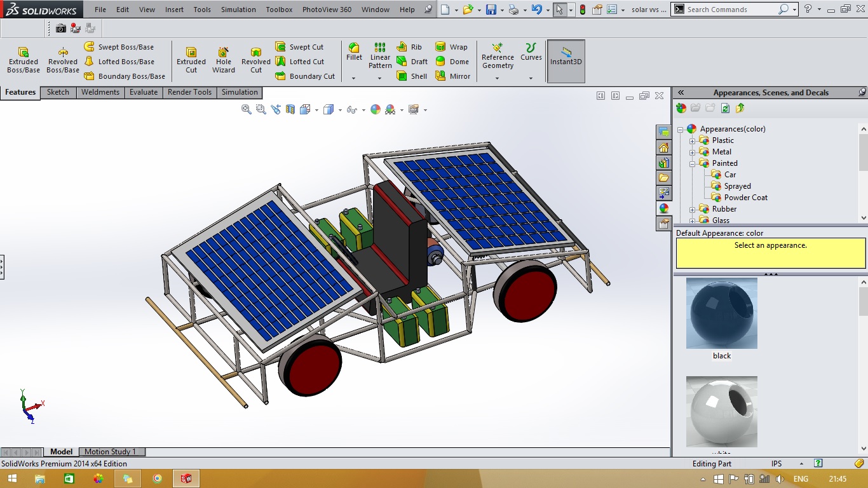This screenshot has width=868, height=488.
Task: Click the View Settings monitor icon
Action: click(414, 109)
